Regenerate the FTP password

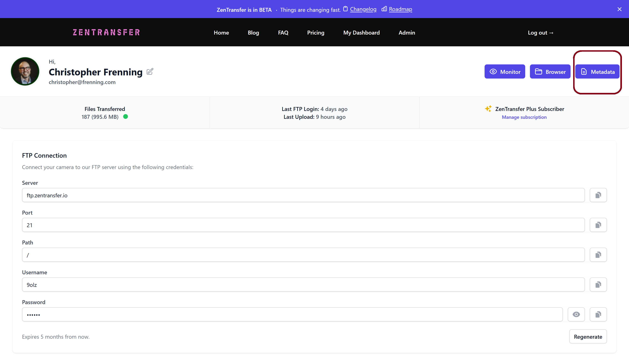pyautogui.click(x=588, y=337)
